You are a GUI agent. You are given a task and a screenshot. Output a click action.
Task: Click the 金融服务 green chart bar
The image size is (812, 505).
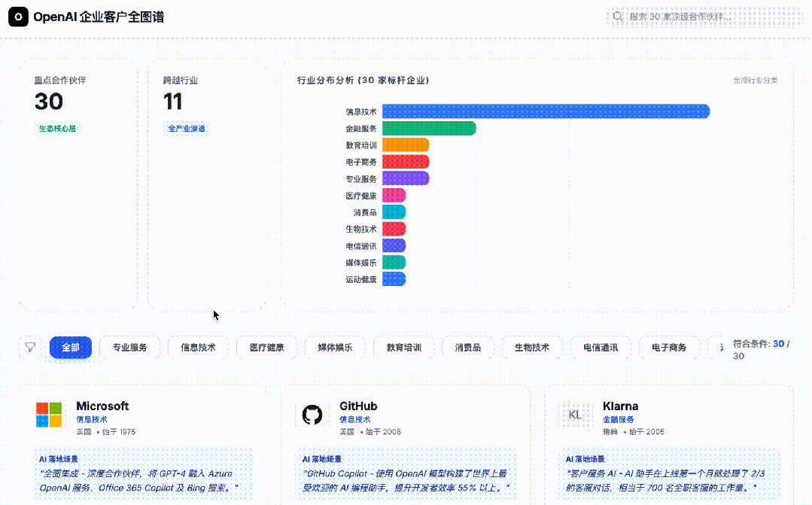[x=429, y=129]
